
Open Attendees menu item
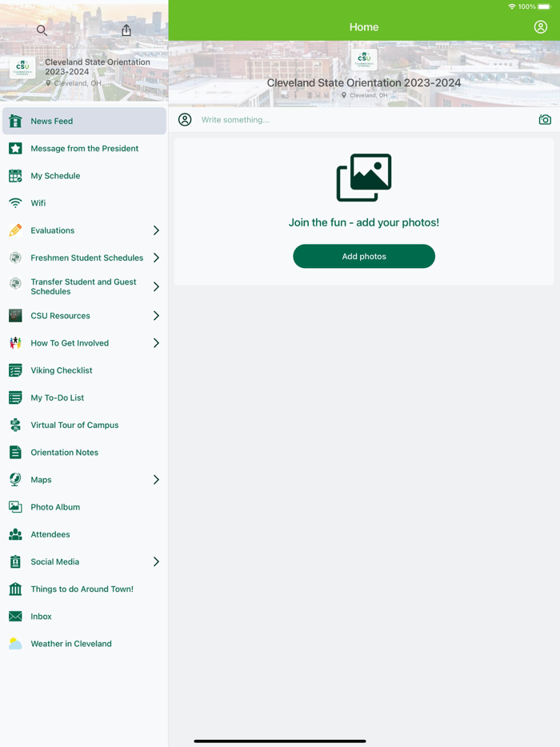click(84, 534)
